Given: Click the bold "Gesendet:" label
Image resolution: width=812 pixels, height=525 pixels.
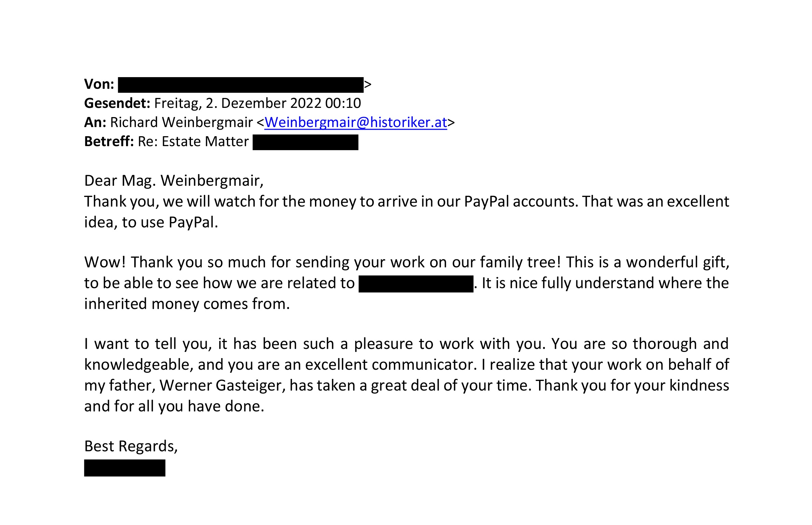Looking at the screenshot, I should point(117,103).
